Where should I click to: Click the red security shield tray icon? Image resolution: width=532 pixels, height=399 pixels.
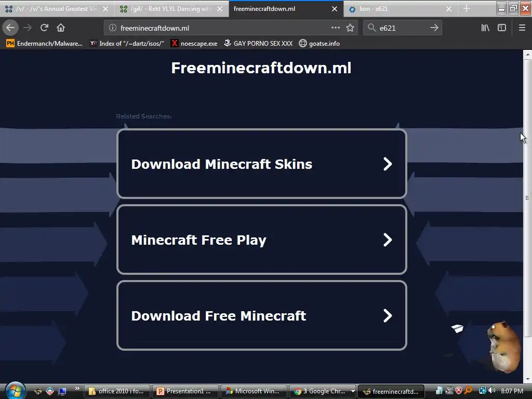point(459,391)
